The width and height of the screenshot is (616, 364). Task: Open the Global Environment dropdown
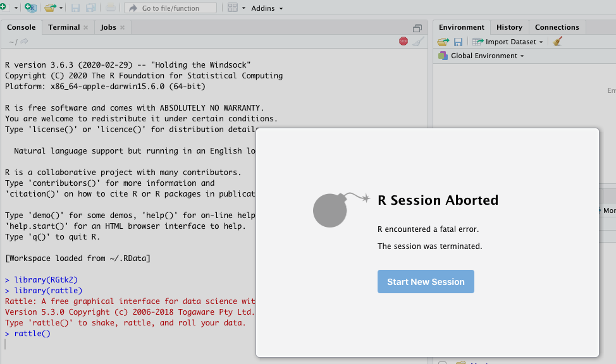coord(487,56)
